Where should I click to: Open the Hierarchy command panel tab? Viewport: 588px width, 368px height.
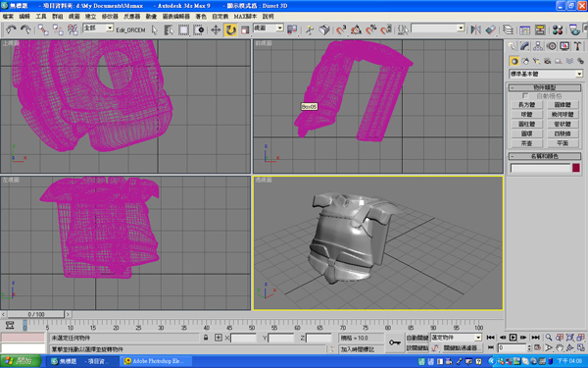point(538,46)
